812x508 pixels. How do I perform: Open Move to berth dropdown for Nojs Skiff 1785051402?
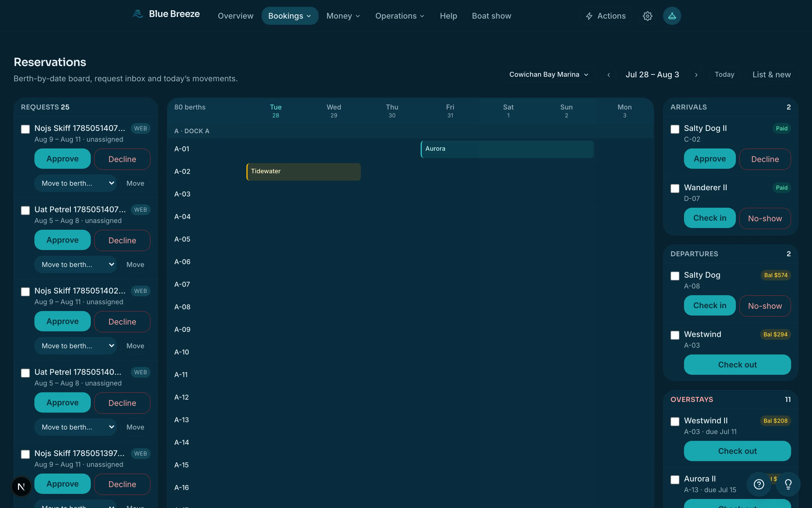coord(76,346)
